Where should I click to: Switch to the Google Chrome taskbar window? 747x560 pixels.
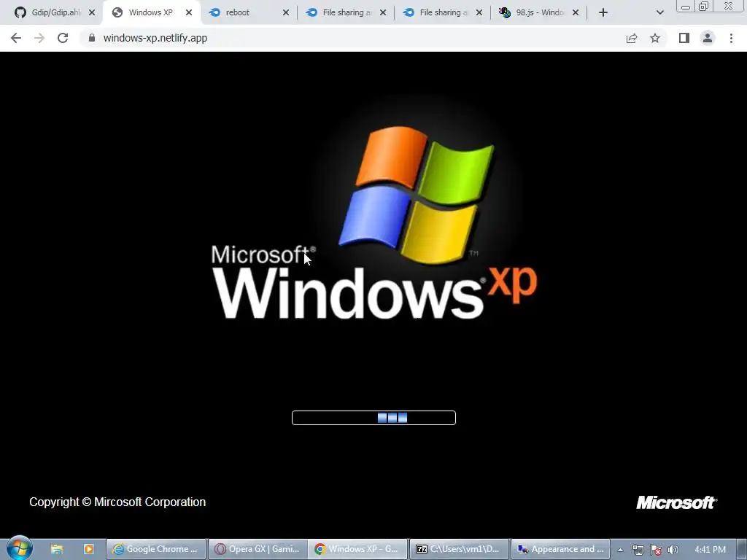(x=156, y=549)
